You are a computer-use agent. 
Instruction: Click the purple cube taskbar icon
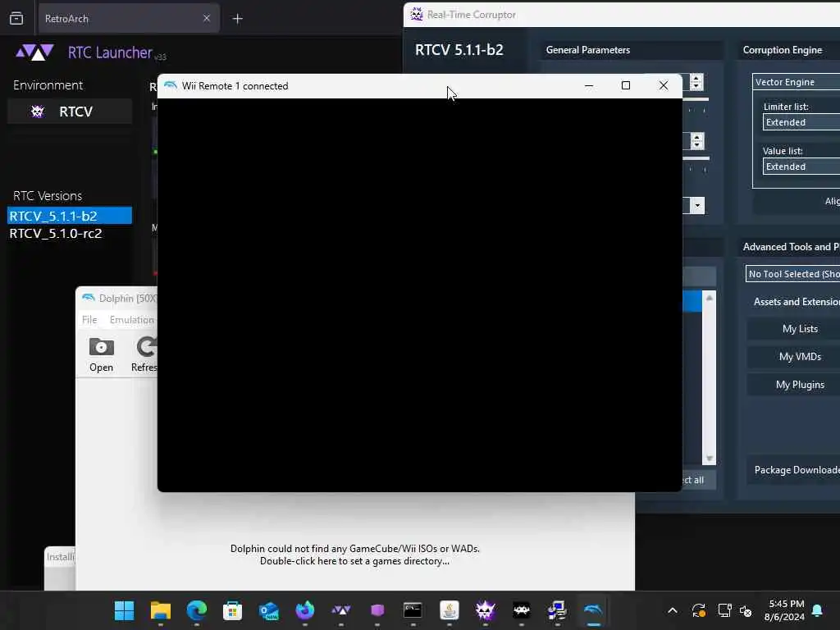377,610
